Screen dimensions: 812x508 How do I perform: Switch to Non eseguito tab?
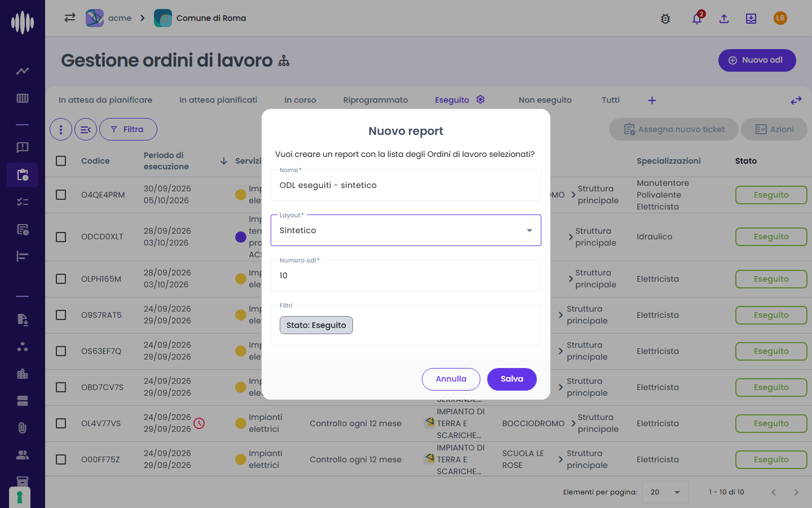(x=545, y=100)
